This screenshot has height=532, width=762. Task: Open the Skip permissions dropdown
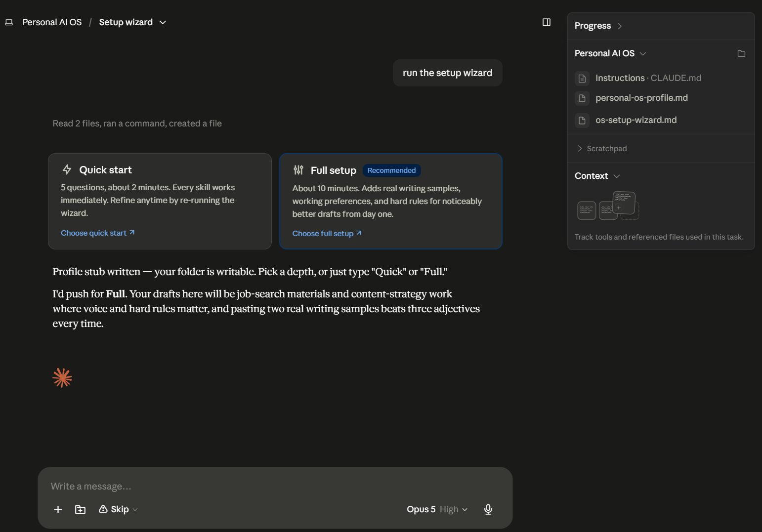119,509
